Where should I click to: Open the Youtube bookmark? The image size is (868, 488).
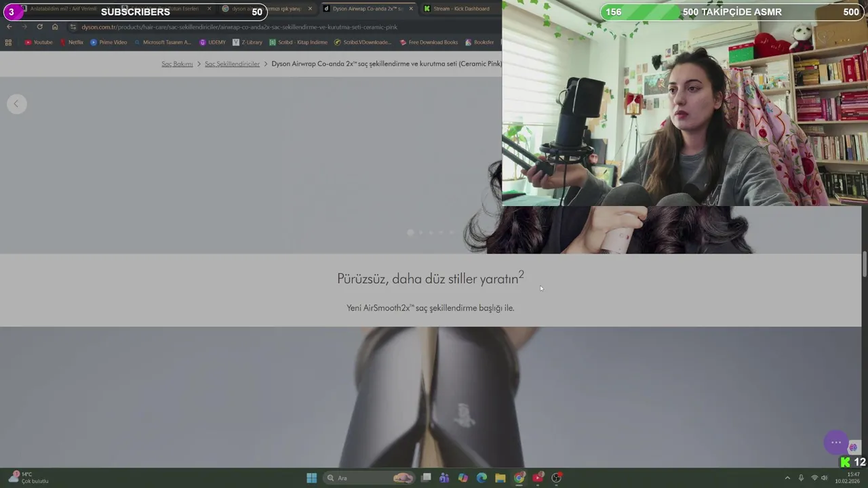pos(39,42)
